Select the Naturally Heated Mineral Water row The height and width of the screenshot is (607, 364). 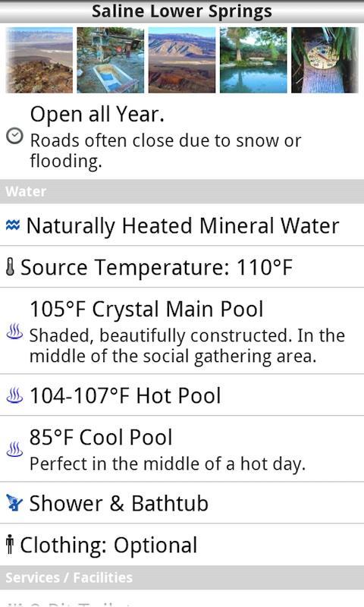(x=182, y=225)
